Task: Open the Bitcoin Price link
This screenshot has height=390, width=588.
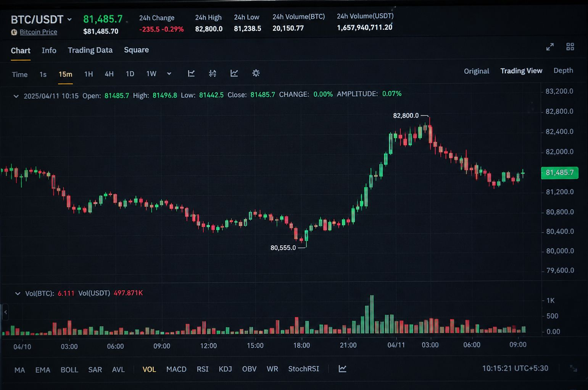Action: [38, 32]
